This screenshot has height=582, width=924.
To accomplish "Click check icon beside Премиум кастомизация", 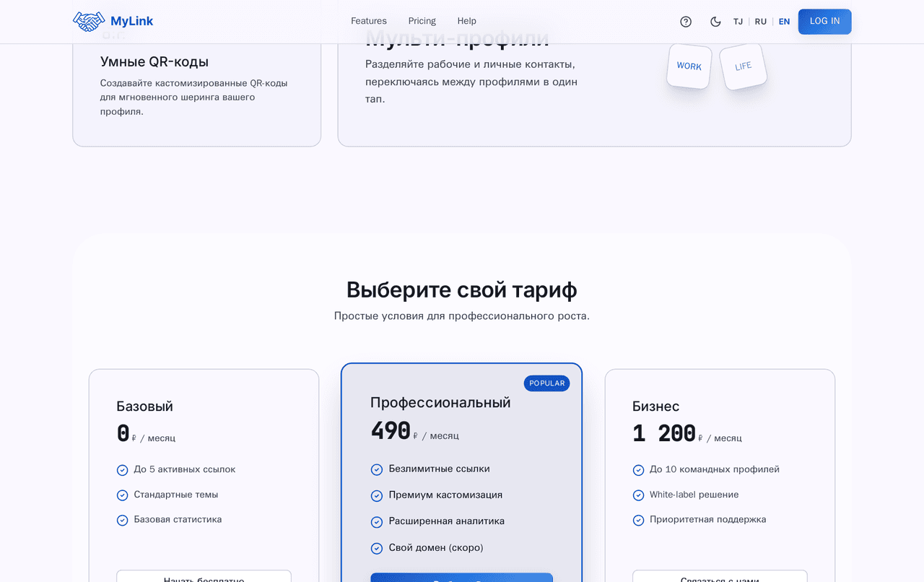I will [x=377, y=495].
